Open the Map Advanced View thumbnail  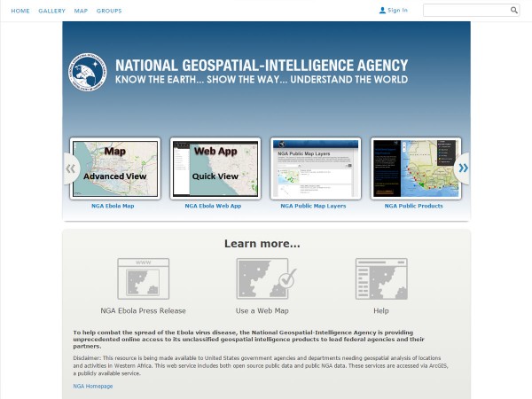click(115, 168)
